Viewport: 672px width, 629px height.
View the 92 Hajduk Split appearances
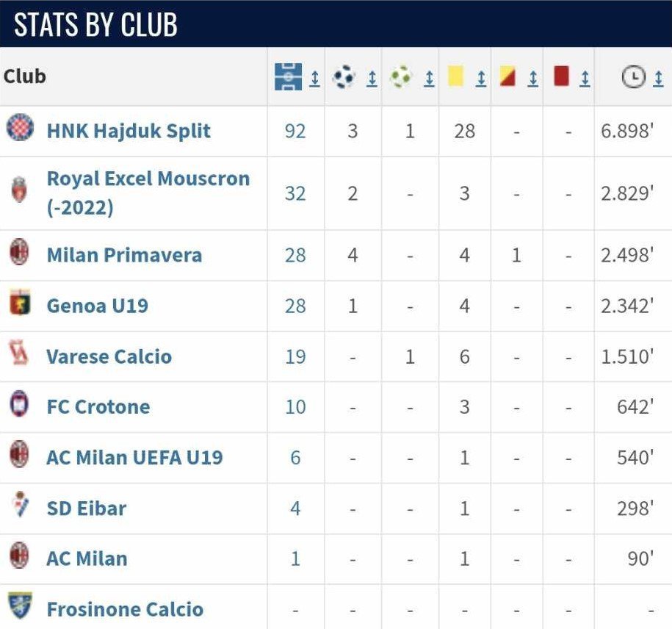295,132
